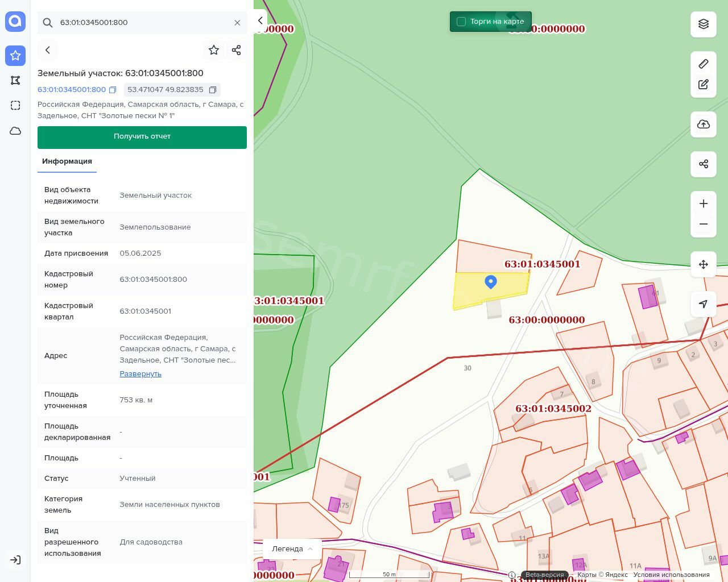728x582 pixels.
Task: Switch to the Информация tab
Action: click(x=67, y=161)
